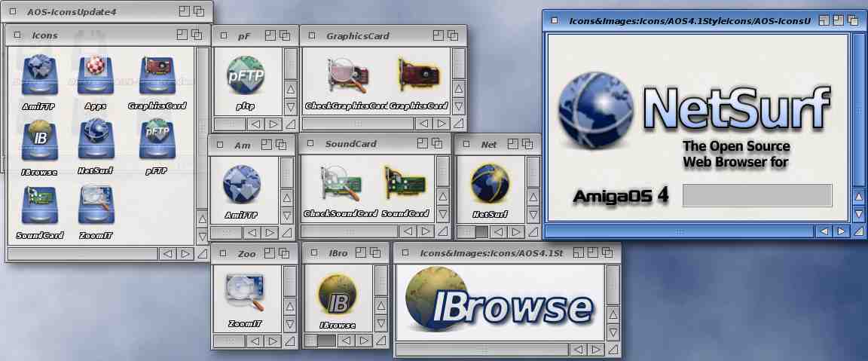Click scroll down arrow in the pF window

pyautogui.click(x=291, y=107)
